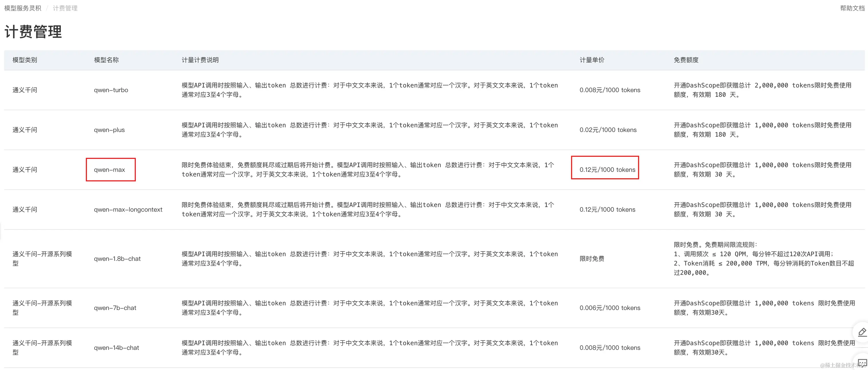868x370 pixels.
Task: Go to 模型服务灵积 breadcrumb
Action: click(23, 8)
